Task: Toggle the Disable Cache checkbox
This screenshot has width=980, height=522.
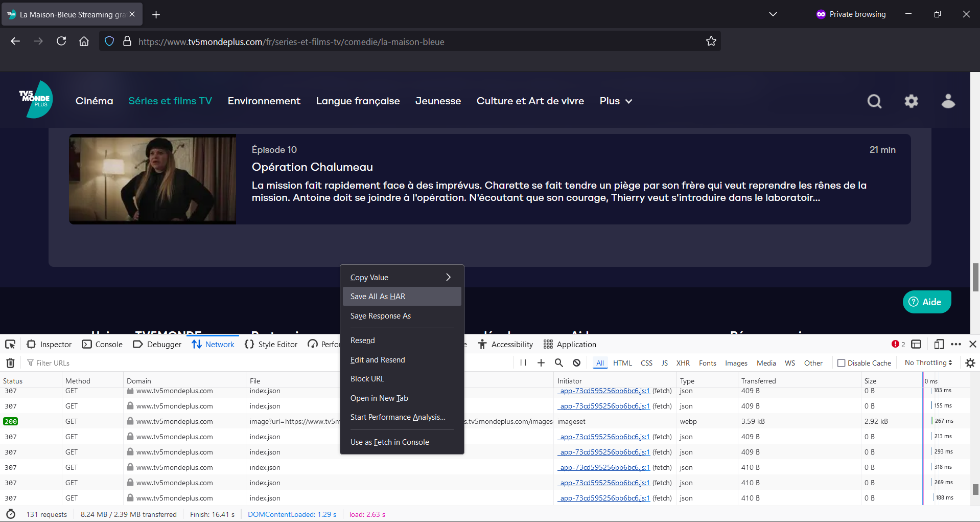Action: pos(841,363)
